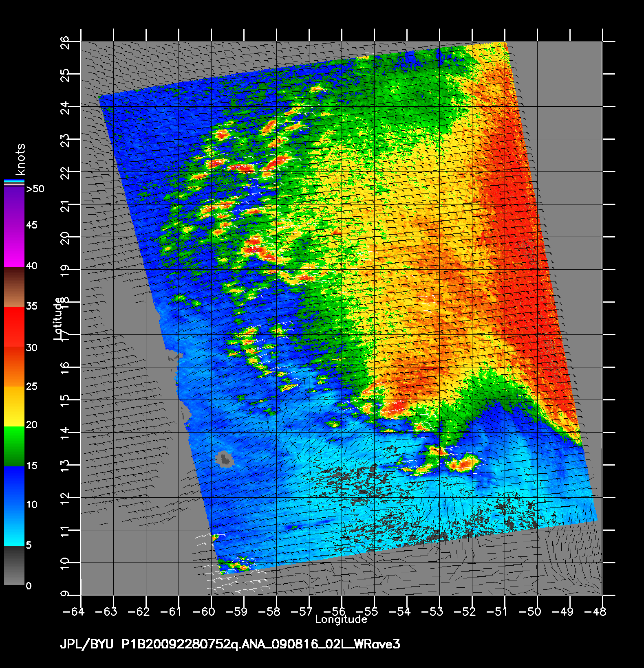This screenshot has height=668, width=644.
Task: Click the blue 10-15 knots color band
Action: click(x=14, y=486)
